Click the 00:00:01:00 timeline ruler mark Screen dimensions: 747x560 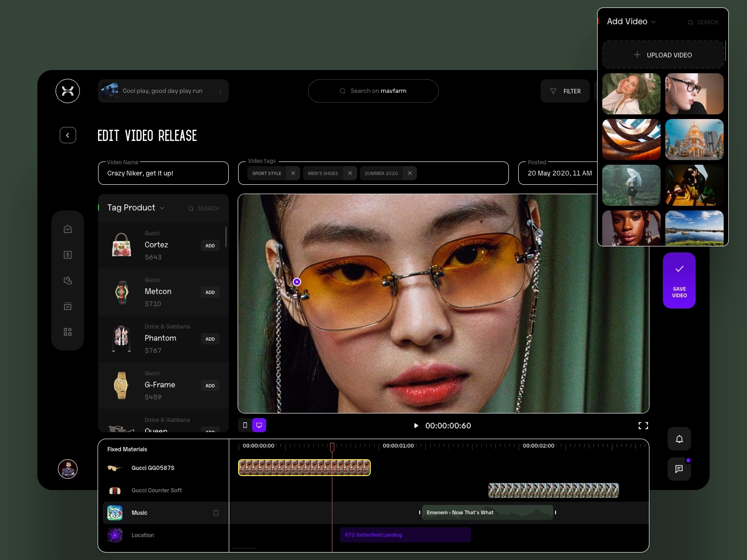pyautogui.click(x=398, y=446)
